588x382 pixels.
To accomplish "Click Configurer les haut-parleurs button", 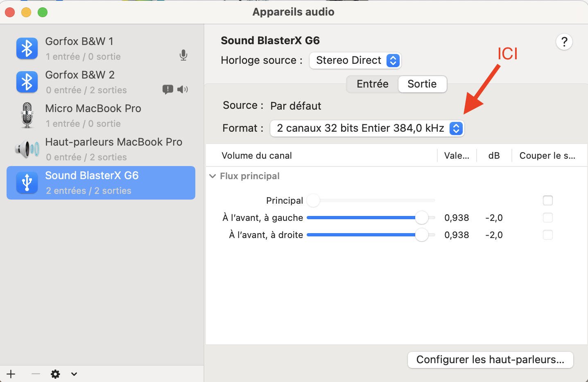I will (490, 360).
